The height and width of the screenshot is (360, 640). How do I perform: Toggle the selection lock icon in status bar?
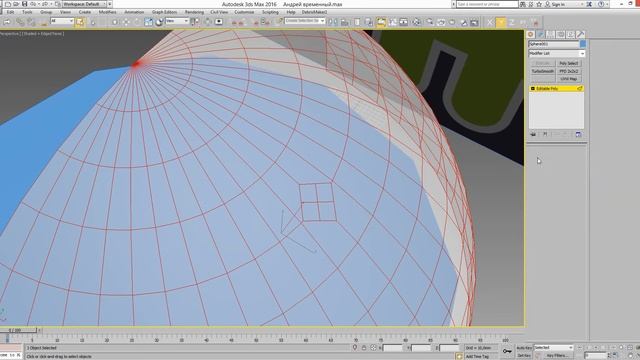(x=364, y=348)
